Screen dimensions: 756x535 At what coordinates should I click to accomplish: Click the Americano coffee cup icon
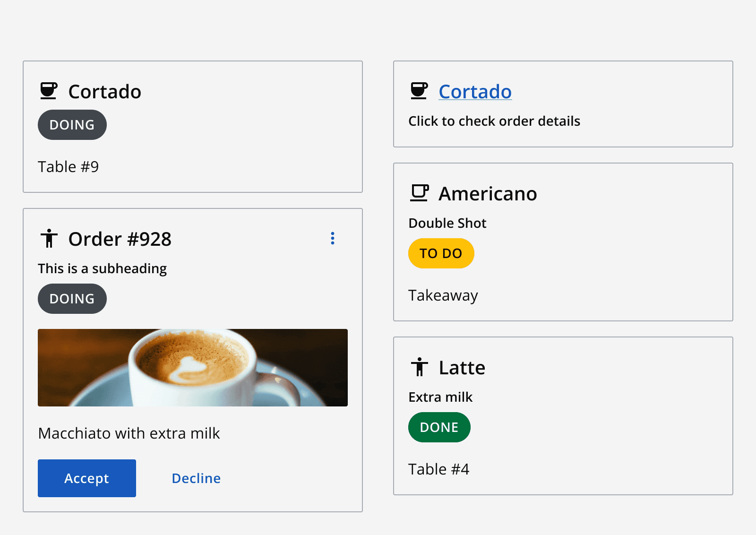[420, 193]
